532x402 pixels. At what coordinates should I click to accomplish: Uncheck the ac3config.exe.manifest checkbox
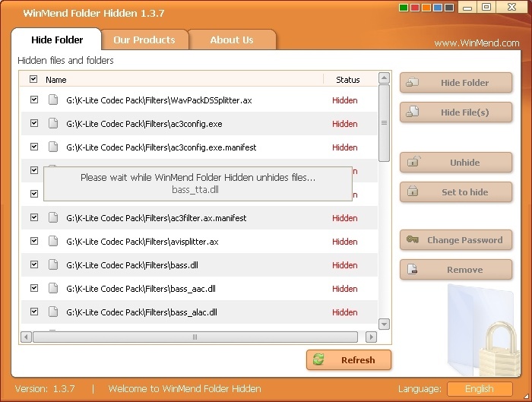click(x=34, y=147)
